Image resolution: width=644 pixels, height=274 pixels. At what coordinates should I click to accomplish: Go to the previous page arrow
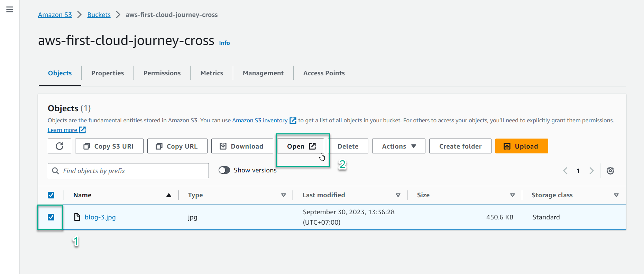[x=565, y=171]
